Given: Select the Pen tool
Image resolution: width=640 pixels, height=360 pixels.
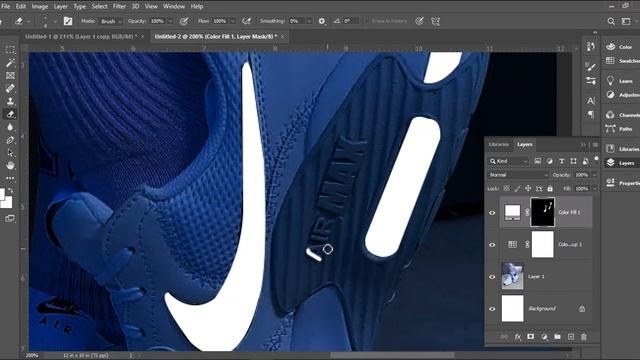Looking at the screenshot, I should point(10,140).
